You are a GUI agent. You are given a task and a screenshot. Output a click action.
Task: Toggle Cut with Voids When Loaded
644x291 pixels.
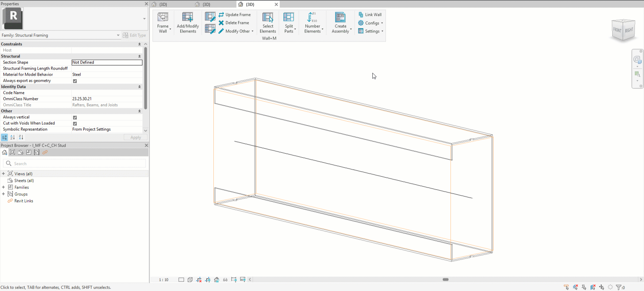75,123
